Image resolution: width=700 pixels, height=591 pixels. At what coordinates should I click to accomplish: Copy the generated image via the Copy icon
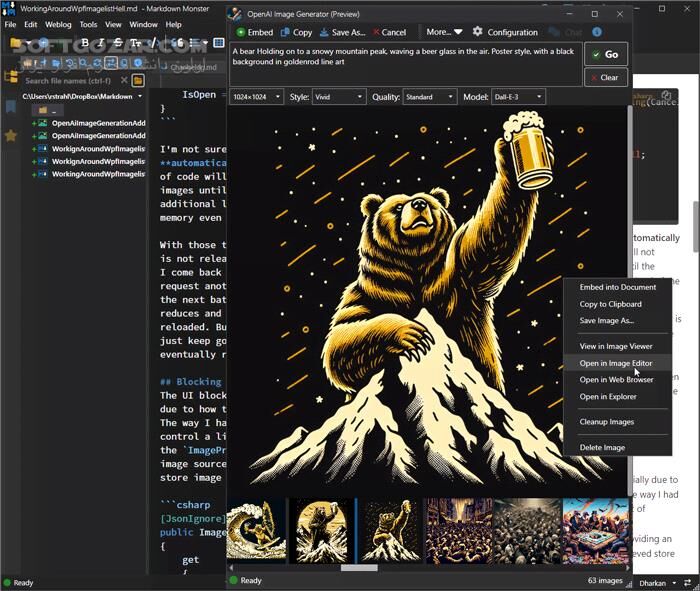point(296,32)
